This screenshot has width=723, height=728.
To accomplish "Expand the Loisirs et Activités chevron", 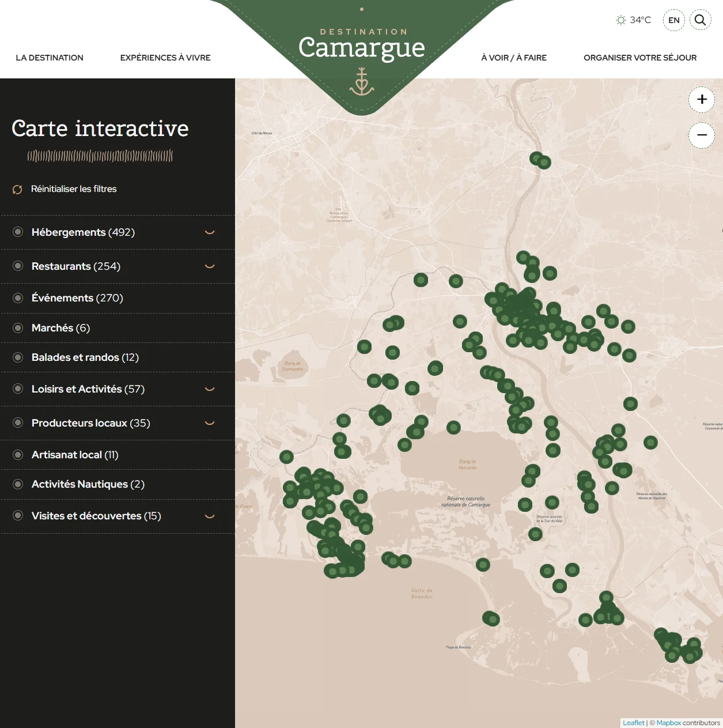I will (x=210, y=389).
